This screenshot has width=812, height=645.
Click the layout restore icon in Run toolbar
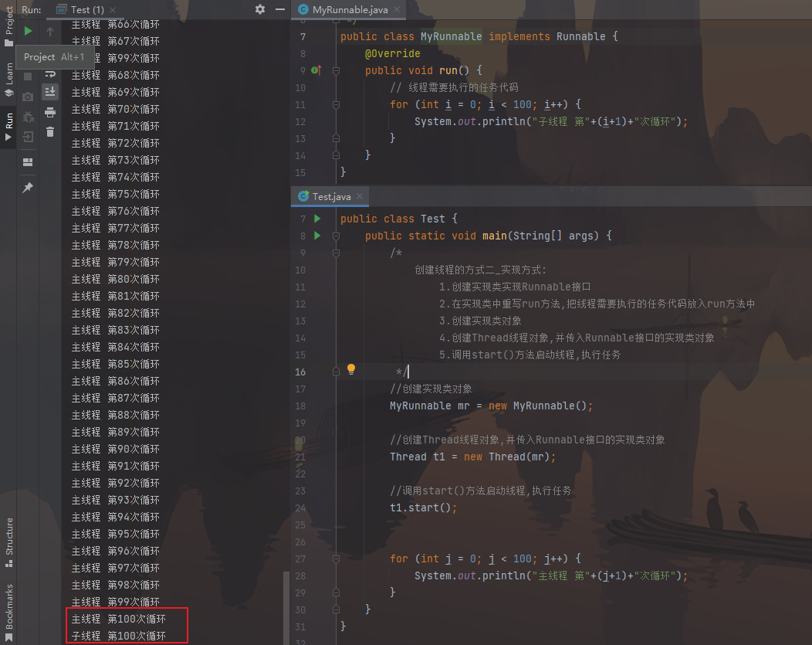coord(28,162)
